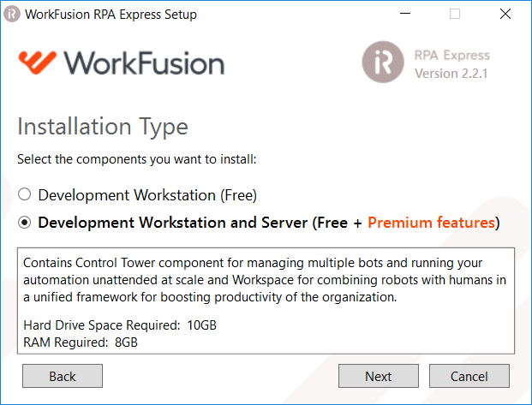The width and height of the screenshot is (532, 405).
Task: Select Development Workstation (Free) radio button
Action: [25, 194]
